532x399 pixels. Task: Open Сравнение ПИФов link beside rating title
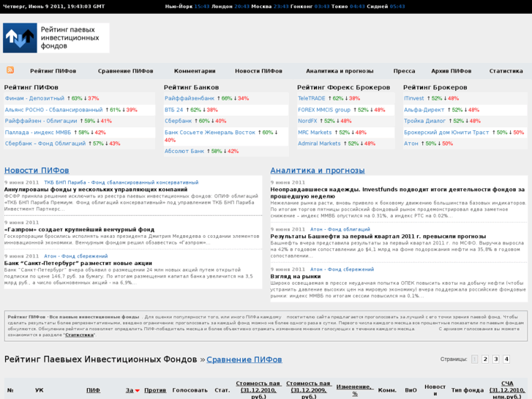tap(244, 359)
